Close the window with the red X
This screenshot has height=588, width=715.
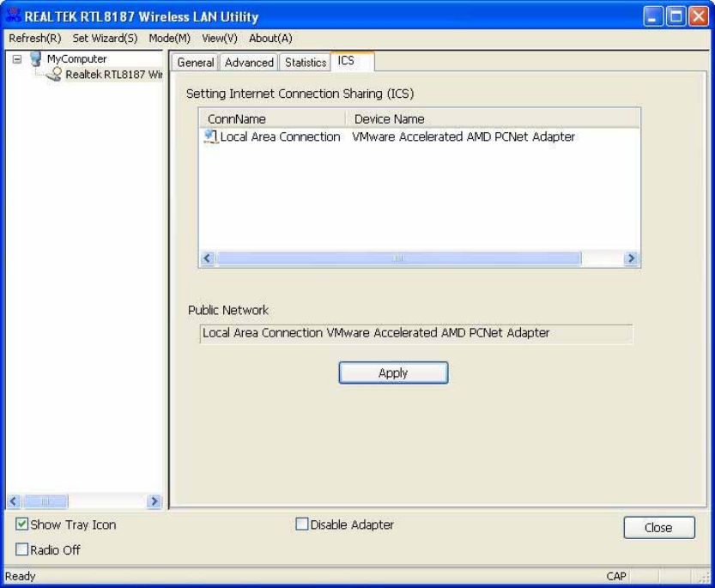pyautogui.click(x=699, y=16)
